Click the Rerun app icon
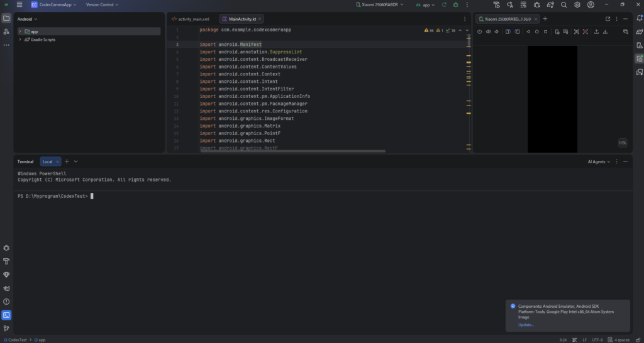This screenshot has width=644, height=343. 444,4
